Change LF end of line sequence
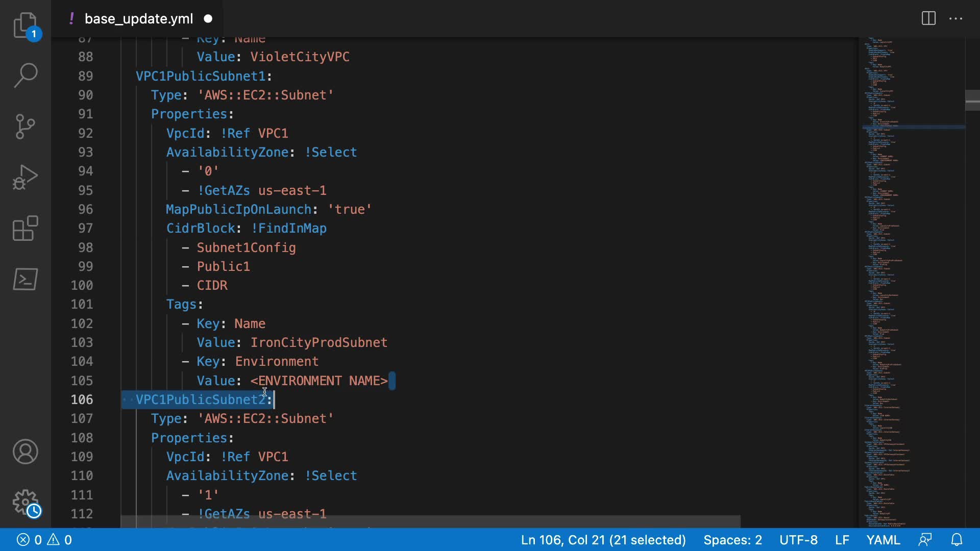The image size is (980, 551). coord(842,540)
